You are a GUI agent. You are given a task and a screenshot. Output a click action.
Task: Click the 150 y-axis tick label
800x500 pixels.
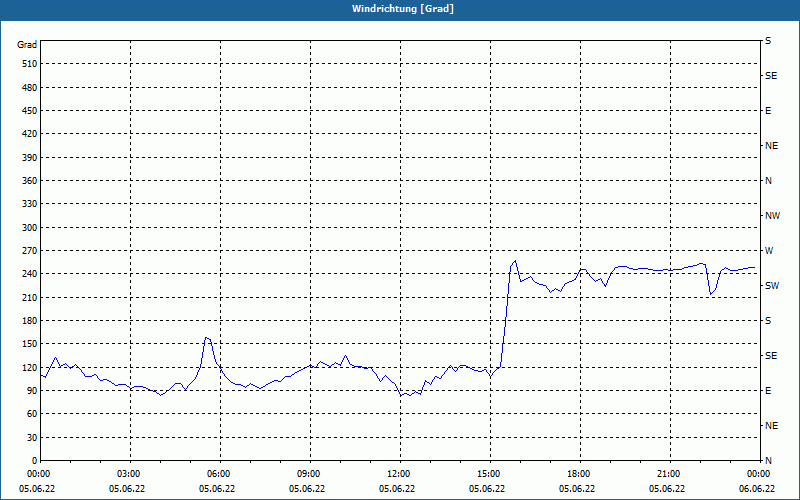(x=30, y=344)
